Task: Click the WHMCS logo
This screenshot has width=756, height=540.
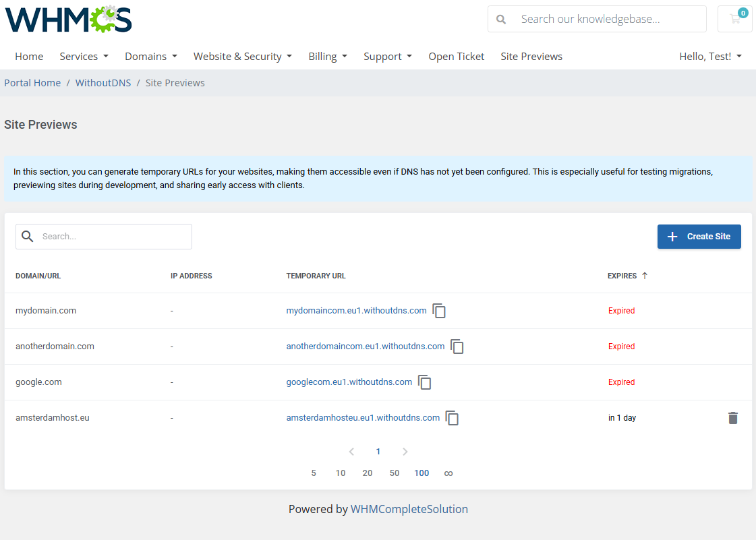Action: click(x=69, y=20)
